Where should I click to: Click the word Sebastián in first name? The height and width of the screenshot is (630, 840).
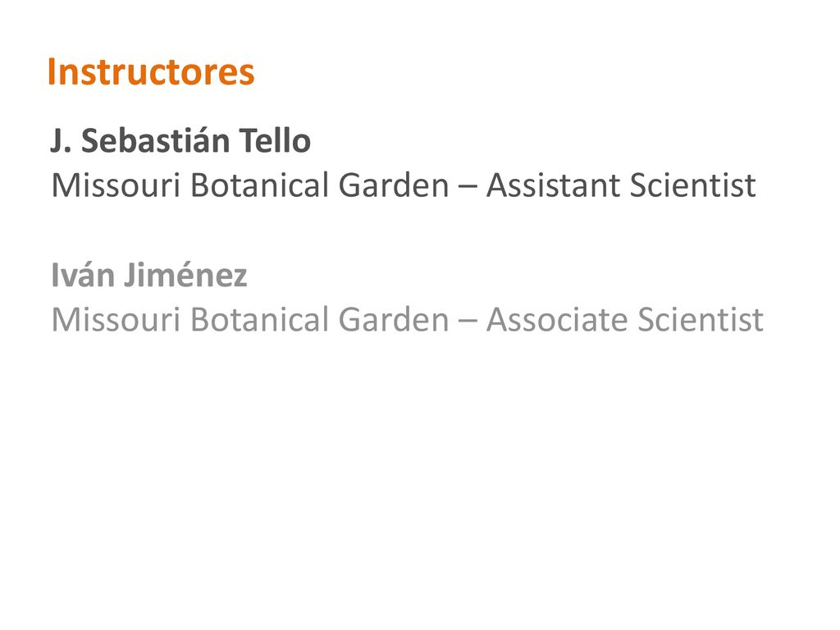coord(155,141)
